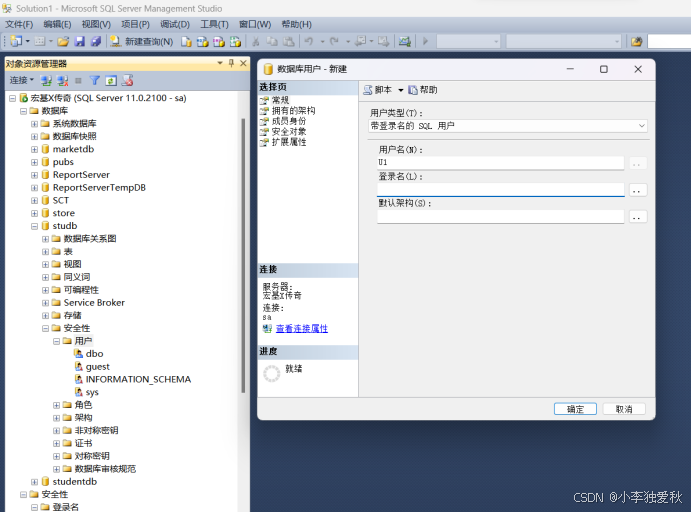Select the 常规 page in dialog

tap(280, 100)
